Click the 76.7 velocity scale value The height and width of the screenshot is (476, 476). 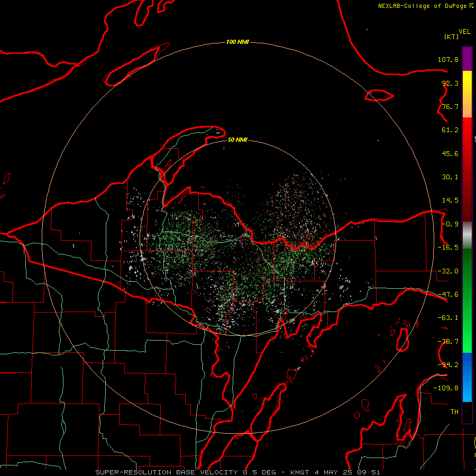(x=450, y=106)
